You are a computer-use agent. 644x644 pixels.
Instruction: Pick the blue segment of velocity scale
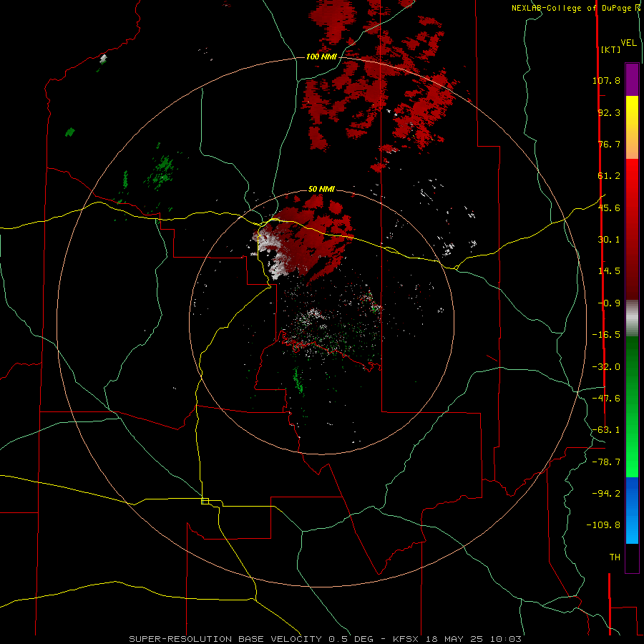click(632, 510)
